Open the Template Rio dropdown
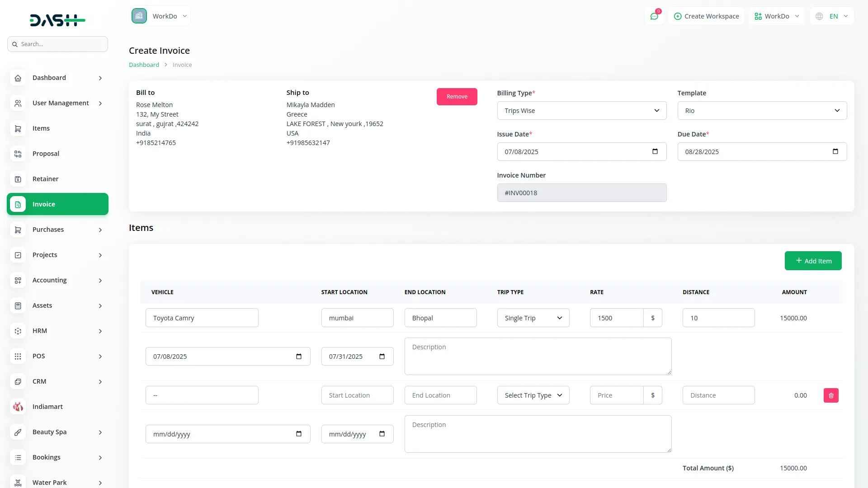Image resolution: width=868 pixels, height=488 pixels. [x=762, y=111]
